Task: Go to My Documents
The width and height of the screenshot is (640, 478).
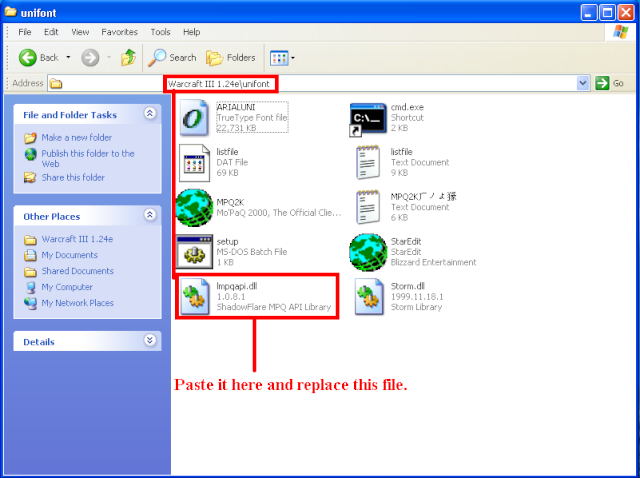Action: coord(69,255)
